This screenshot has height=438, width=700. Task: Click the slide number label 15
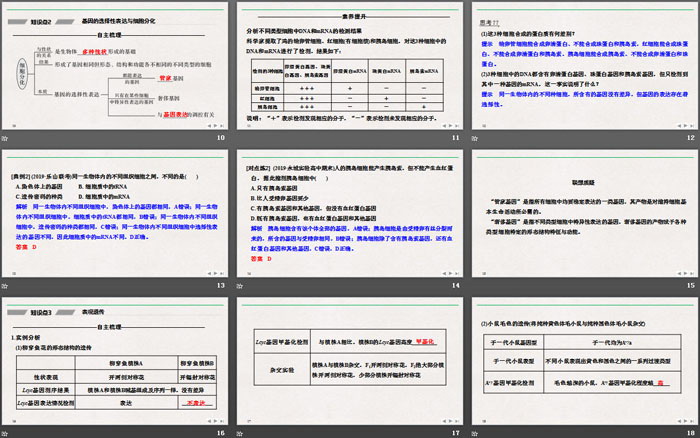tap(691, 285)
